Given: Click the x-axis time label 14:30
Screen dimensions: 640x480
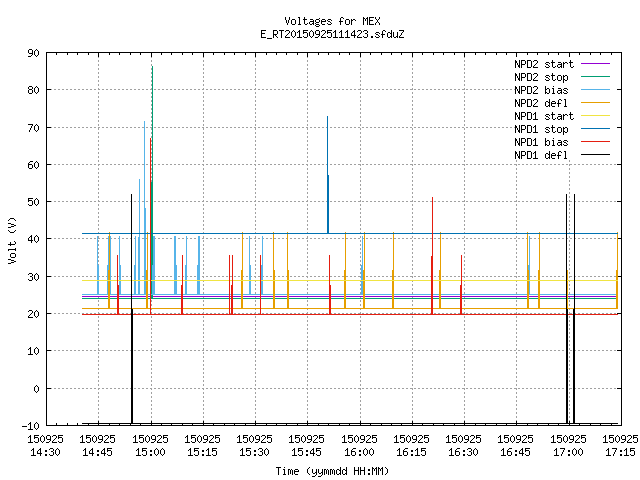Looking at the screenshot, I should click(x=45, y=452).
